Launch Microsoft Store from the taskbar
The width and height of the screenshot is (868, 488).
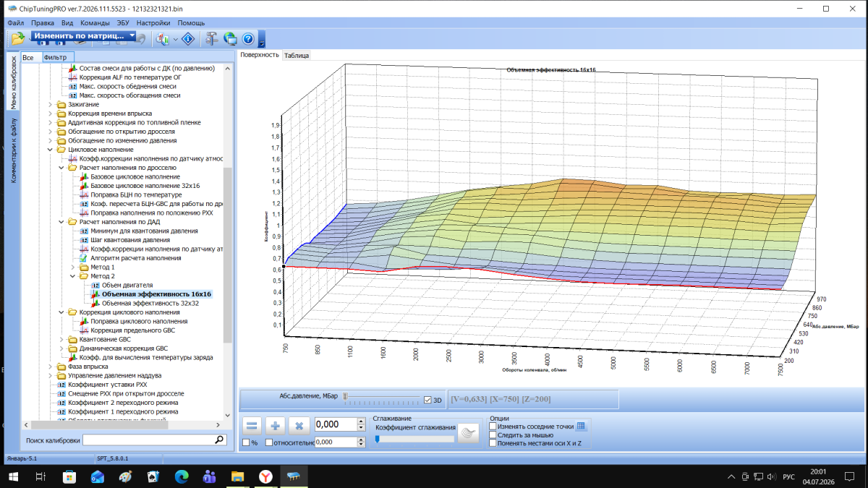[x=69, y=476]
